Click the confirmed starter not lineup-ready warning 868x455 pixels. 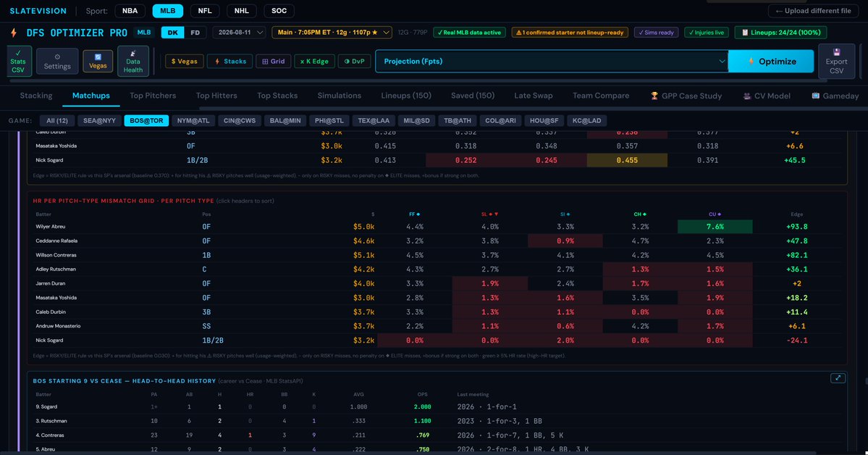570,33
